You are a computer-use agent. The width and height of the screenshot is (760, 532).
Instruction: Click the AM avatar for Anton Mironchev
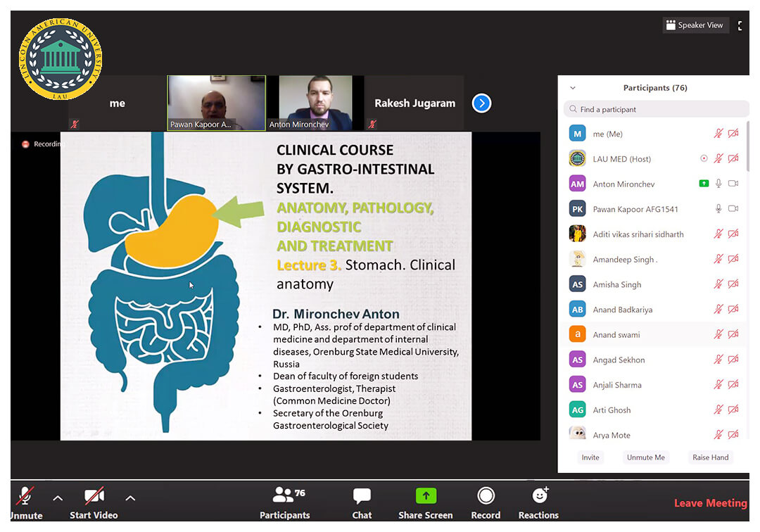[x=577, y=184]
